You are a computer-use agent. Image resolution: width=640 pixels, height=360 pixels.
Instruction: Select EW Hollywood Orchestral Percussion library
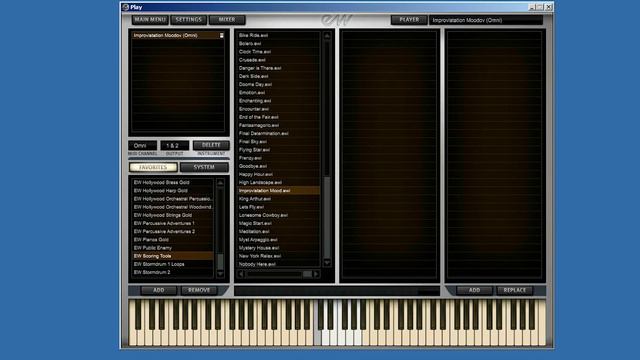coord(173,199)
